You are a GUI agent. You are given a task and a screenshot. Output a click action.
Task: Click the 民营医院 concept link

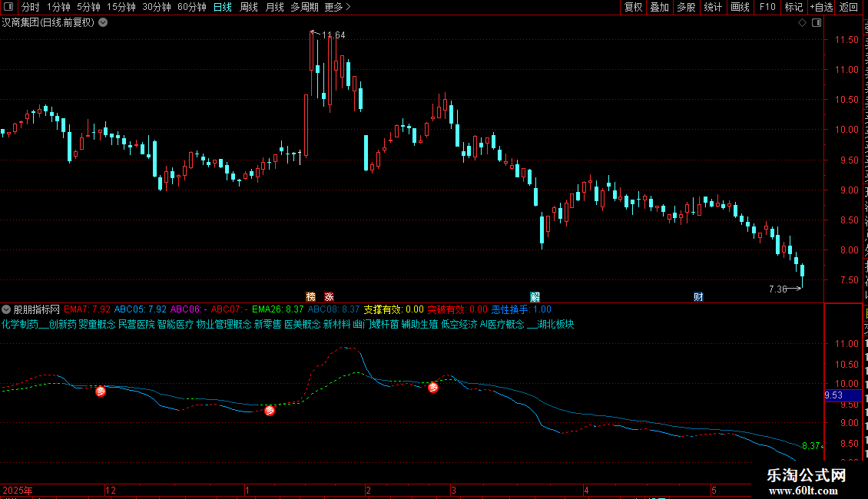tap(136, 324)
